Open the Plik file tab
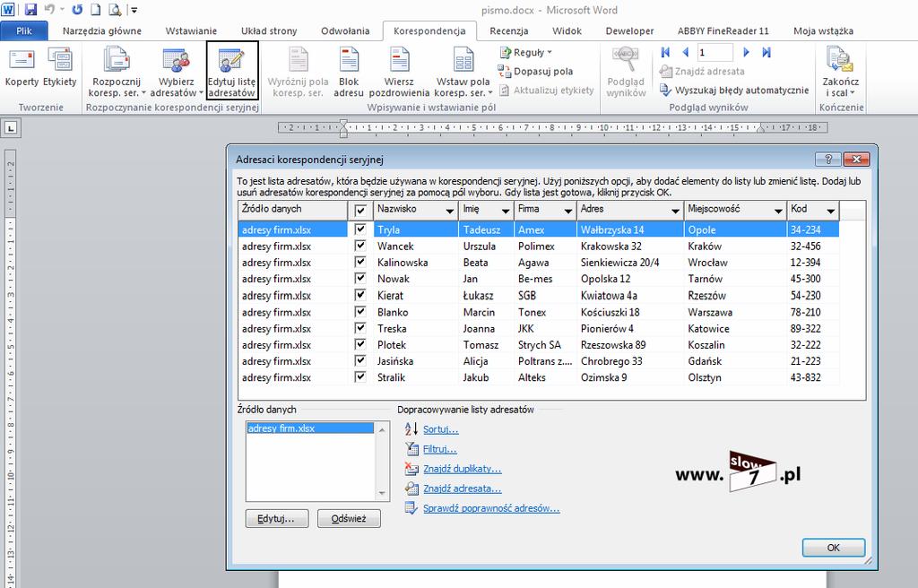This screenshot has width=918, height=588. point(24,31)
